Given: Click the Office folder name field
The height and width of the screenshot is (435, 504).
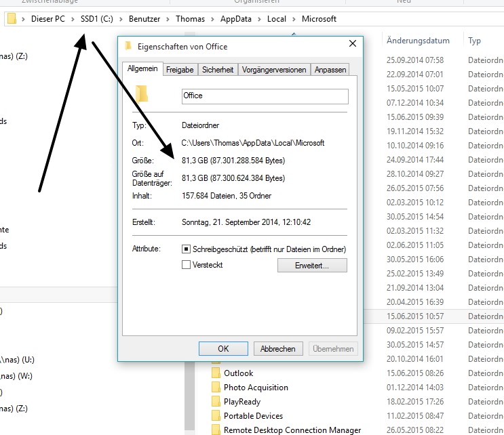Looking at the screenshot, I should pos(264,96).
